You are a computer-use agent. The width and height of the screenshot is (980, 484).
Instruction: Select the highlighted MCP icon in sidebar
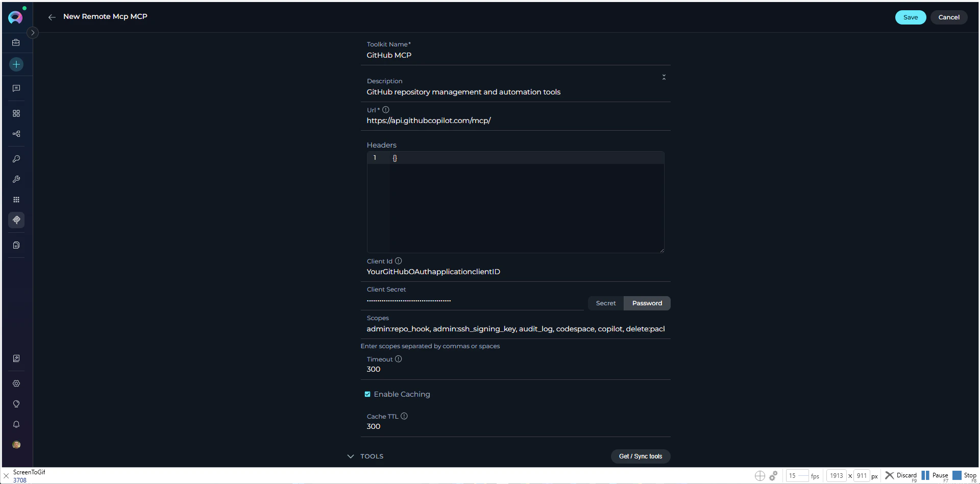click(x=16, y=220)
